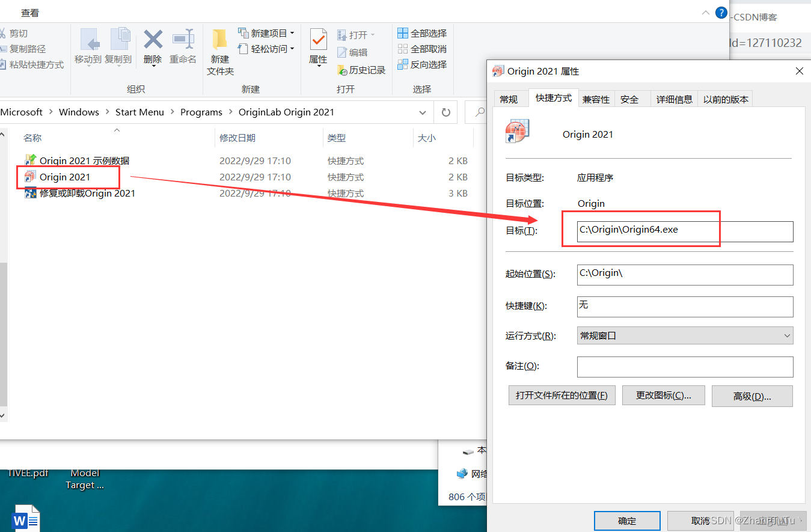Click the Target (目标) path field

(685, 231)
